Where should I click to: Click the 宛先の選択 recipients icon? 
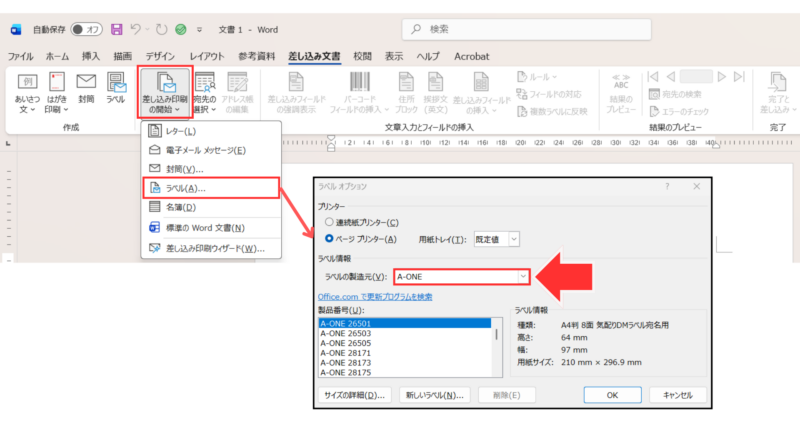click(x=205, y=90)
